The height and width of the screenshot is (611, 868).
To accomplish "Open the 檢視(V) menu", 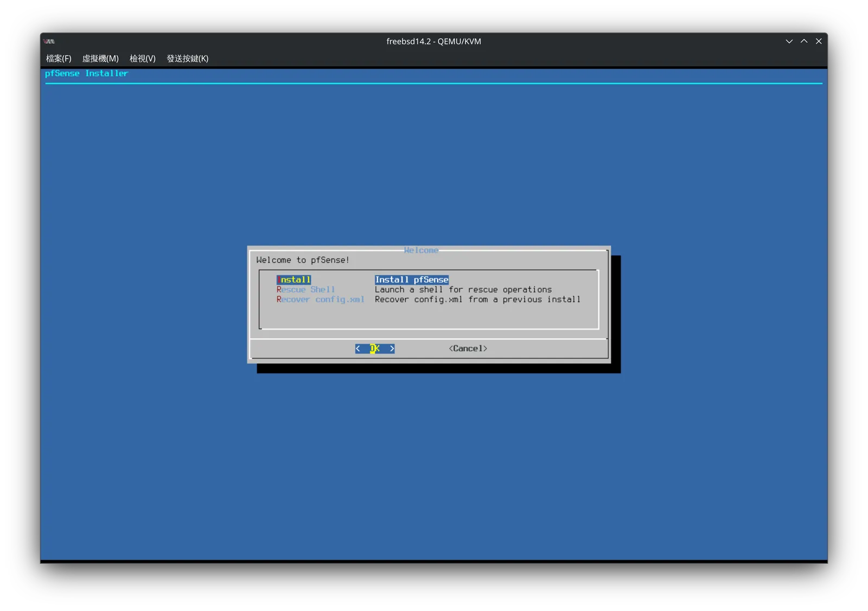I will click(x=143, y=59).
